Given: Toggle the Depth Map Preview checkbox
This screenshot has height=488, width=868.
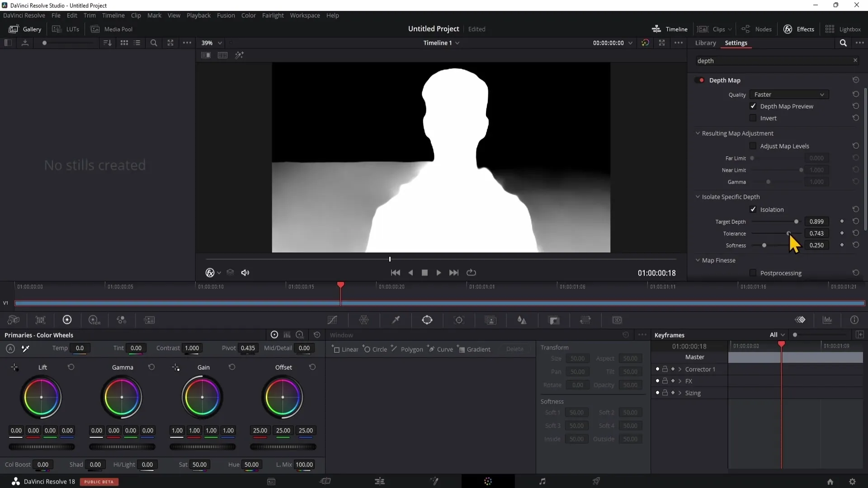Looking at the screenshot, I should click(754, 106).
